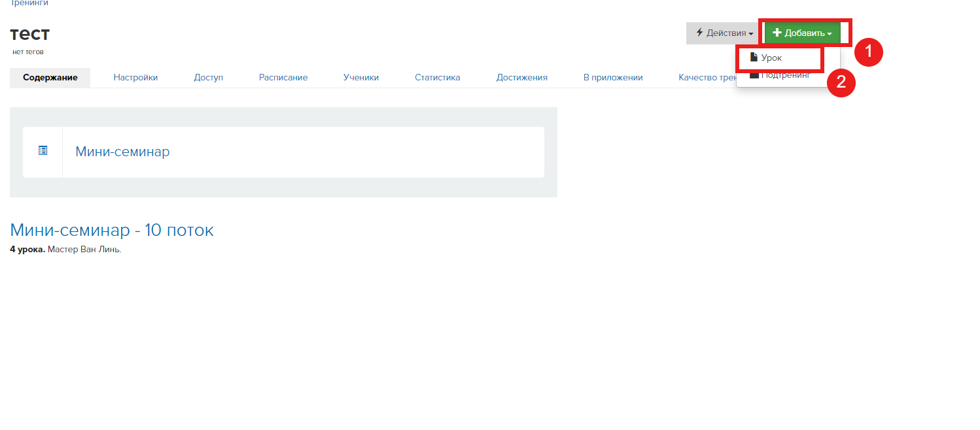Switch to the Настройки tab
The width and height of the screenshot is (980, 430).
[135, 76]
